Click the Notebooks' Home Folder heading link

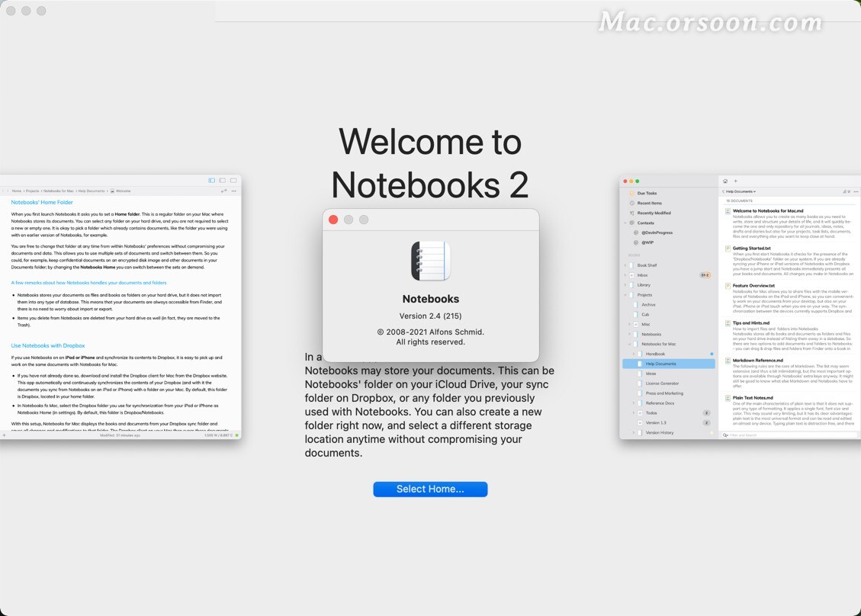point(43,202)
